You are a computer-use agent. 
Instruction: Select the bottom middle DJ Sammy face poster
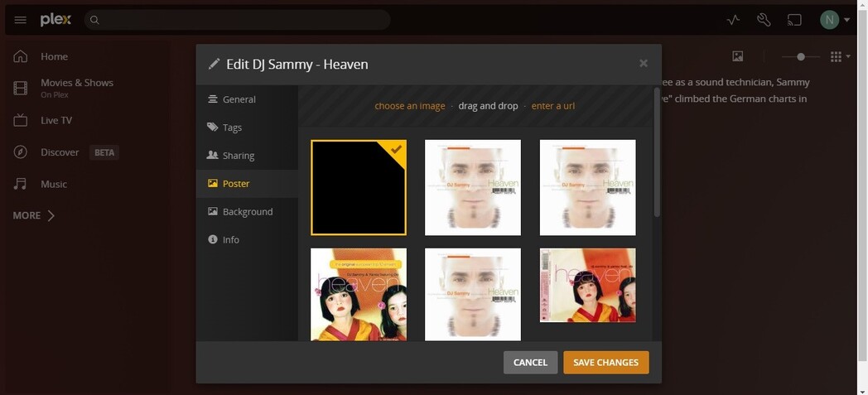(x=473, y=294)
